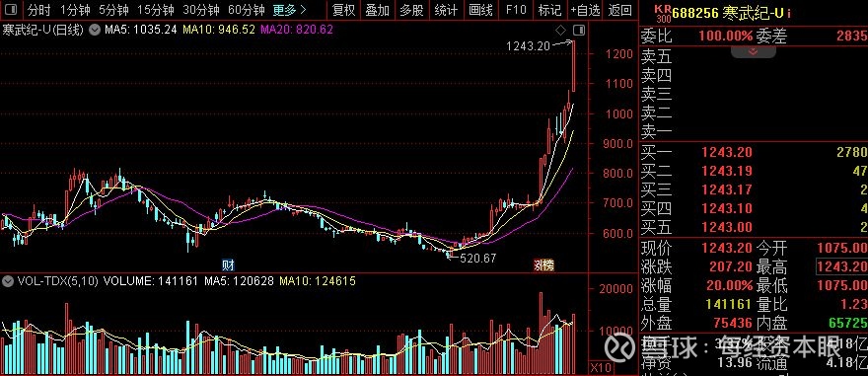
Task: Activate the 画线 drawing tool
Action: pyautogui.click(x=480, y=10)
